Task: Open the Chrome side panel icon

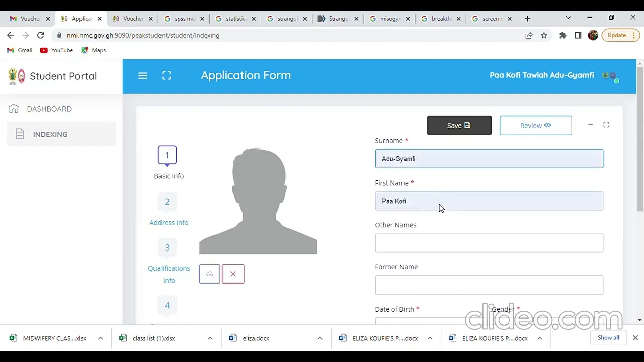Action: 578,35
